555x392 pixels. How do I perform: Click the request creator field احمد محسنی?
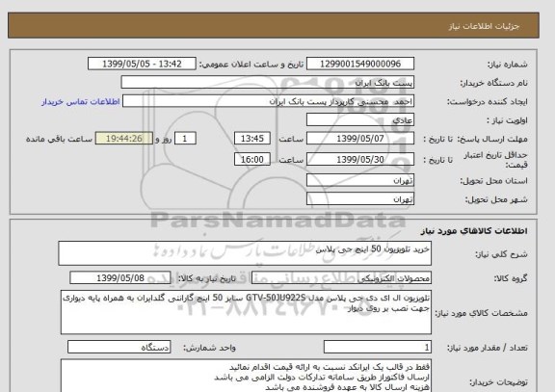(x=268, y=101)
